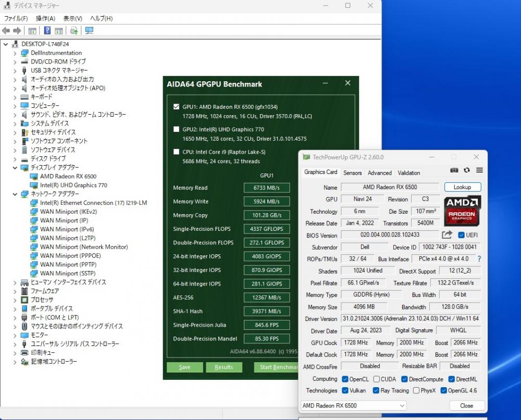
Task: Open the Help icon in Device Manager toolbar
Action: point(47,31)
